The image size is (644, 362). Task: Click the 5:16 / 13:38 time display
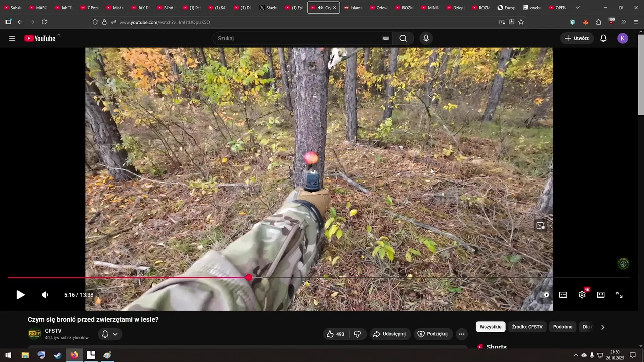pos(78,295)
